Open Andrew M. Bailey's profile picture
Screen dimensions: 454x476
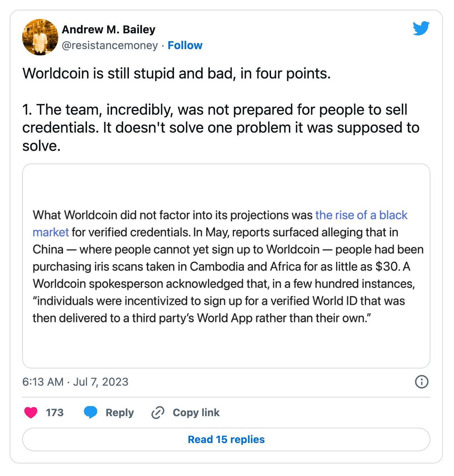40,37
